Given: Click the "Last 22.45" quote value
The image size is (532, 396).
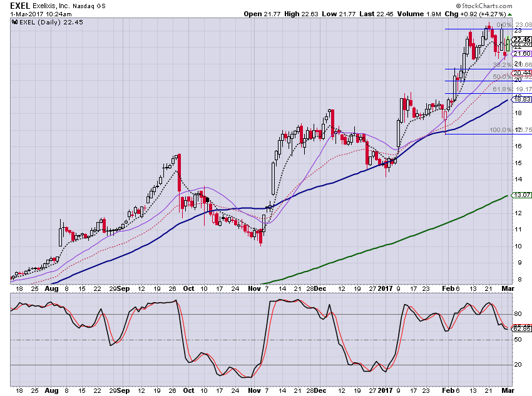Looking at the screenshot, I should click(376, 14).
